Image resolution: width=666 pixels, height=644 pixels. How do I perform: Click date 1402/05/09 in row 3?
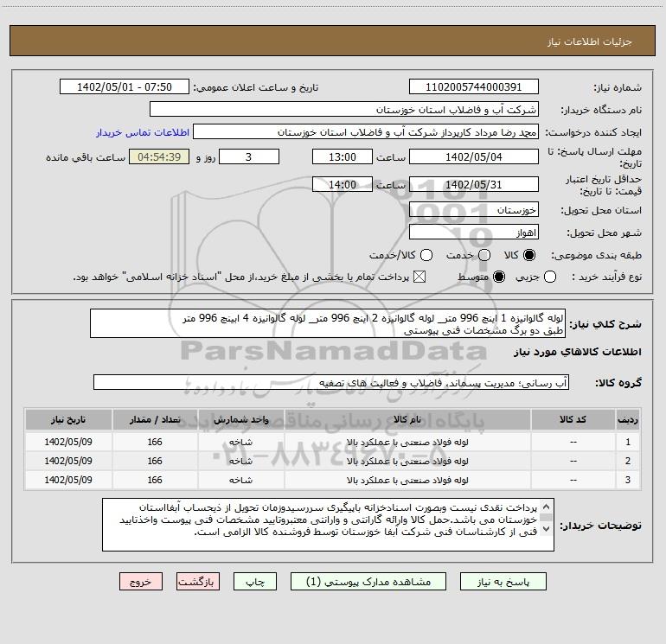click(x=68, y=480)
